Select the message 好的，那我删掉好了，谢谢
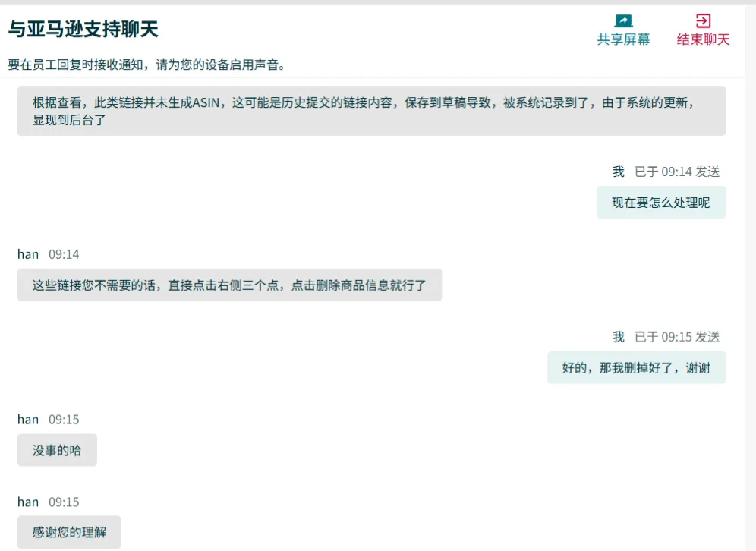The image size is (756, 551). [x=636, y=368]
